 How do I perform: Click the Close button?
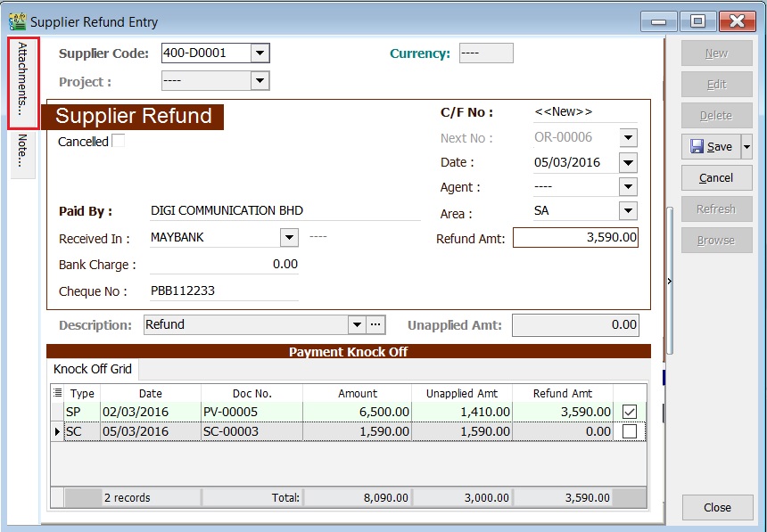click(716, 507)
